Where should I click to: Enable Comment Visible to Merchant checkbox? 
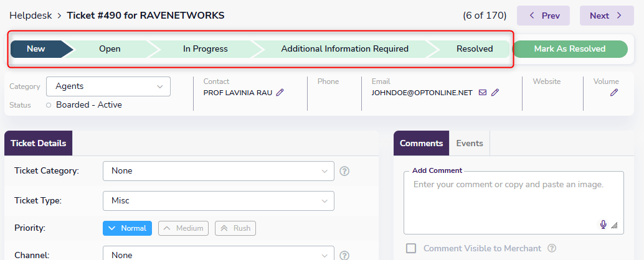tap(411, 248)
